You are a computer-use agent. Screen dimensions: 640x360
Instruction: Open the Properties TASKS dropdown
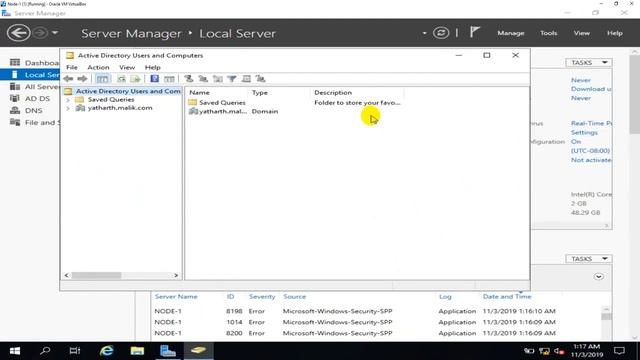[589, 62]
